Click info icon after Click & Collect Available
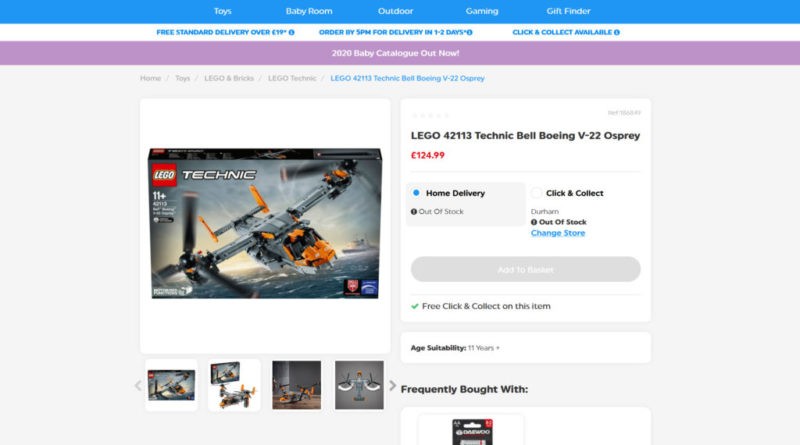Screen dimensions: 800x445 coord(616,32)
